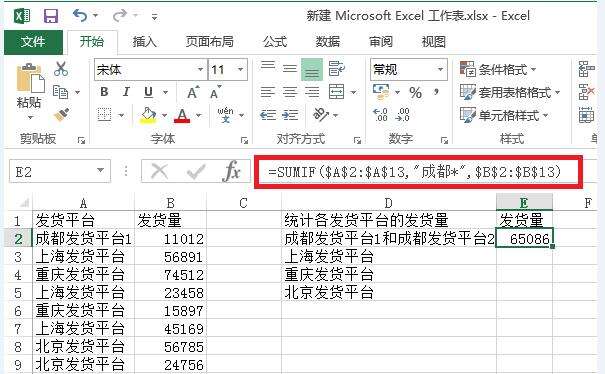Select cell containing 65086
605x374 pixels.
[524, 239]
